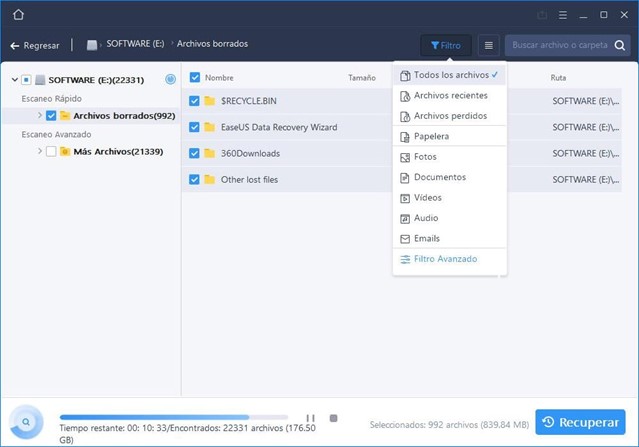Expand the Más Archivos tree node
The image size is (639, 447).
[39, 151]
